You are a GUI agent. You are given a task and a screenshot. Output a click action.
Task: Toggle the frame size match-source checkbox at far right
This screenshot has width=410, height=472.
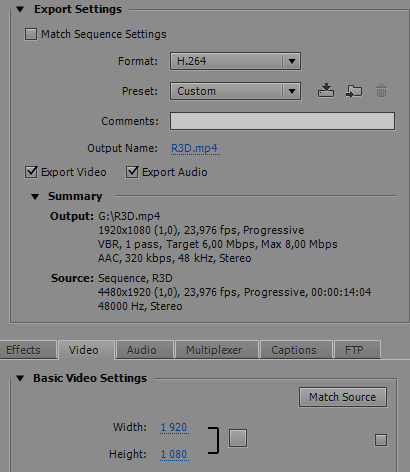(381, 440)
